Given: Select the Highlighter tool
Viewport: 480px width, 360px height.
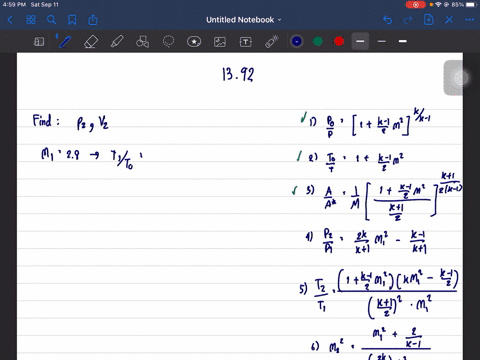Looking at the screenshot, I should point(117,42).
